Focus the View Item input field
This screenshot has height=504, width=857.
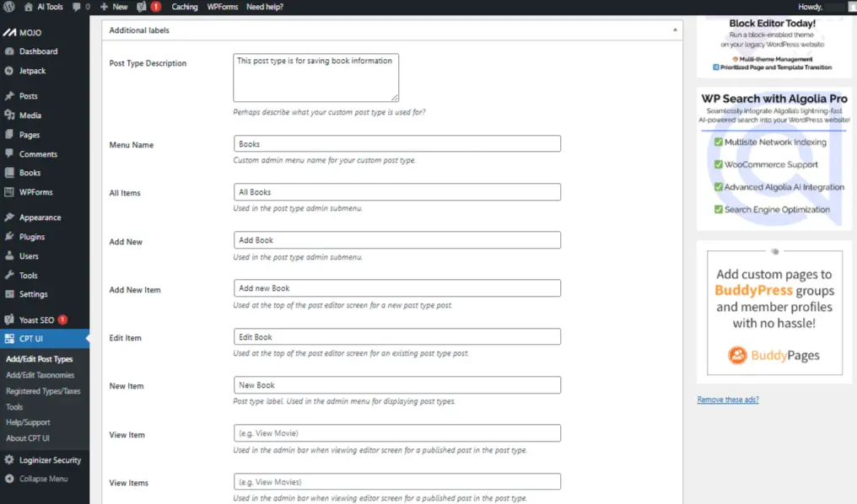pos(396,433)
